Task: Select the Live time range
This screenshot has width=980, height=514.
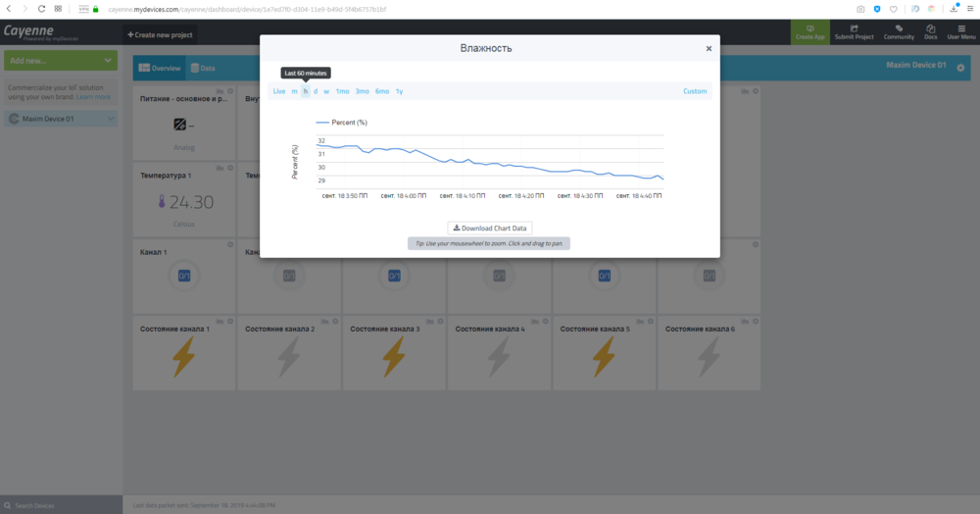Action: [279, 91]
